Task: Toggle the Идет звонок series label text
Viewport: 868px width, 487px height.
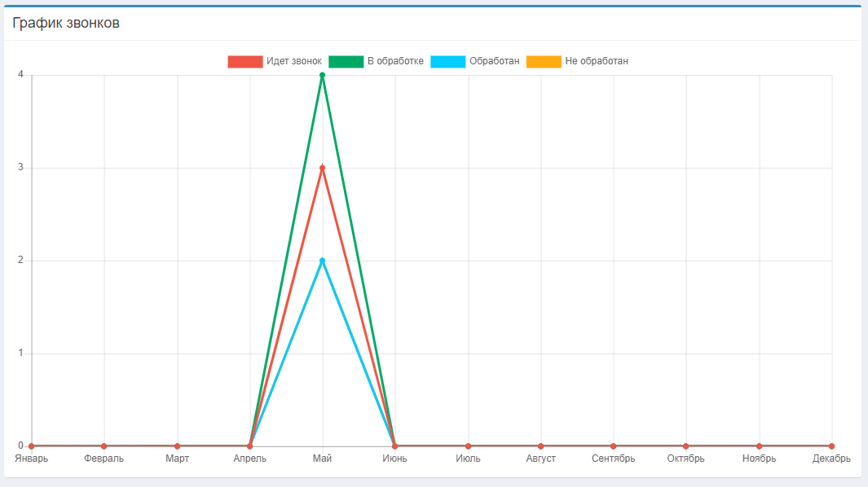Action: click(293, 62)
